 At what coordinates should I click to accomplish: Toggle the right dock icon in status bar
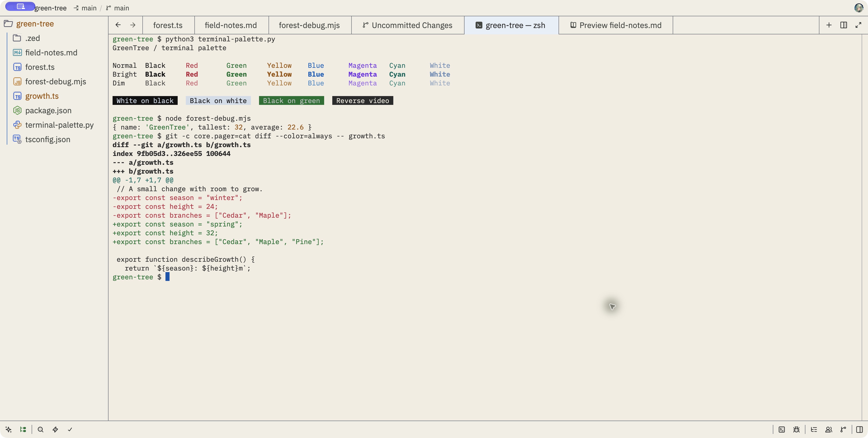point(860,429)
